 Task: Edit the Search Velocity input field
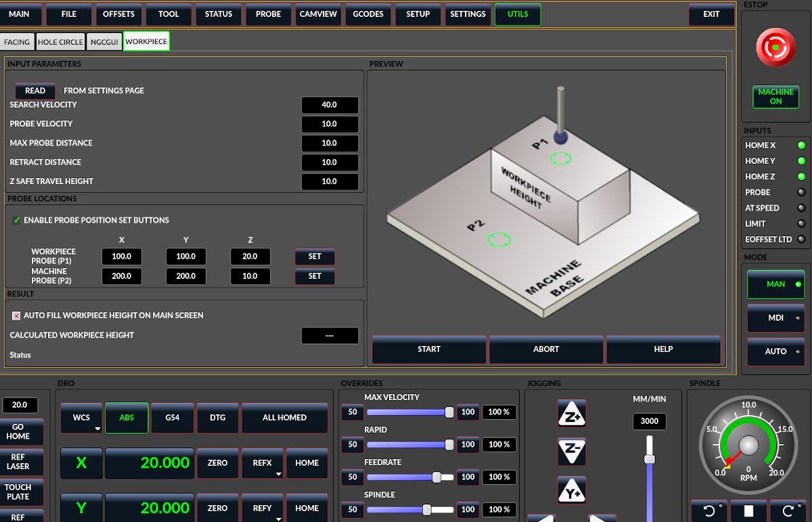[330, 105]
